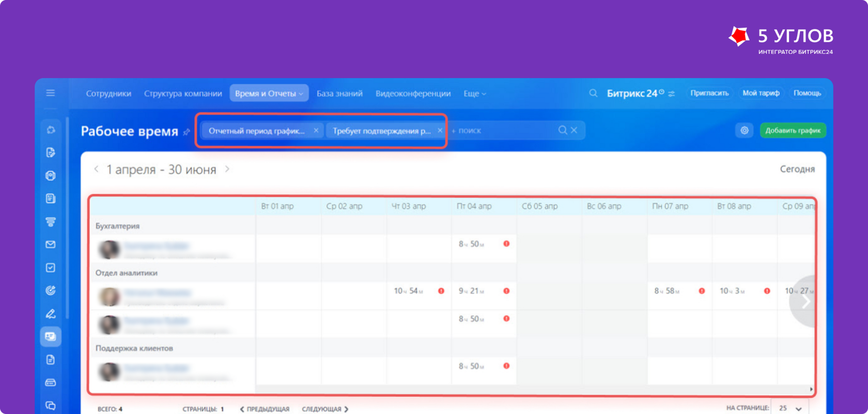This screenshot has height=414, width=868.
Task: Go to previous period before 1 апреля
Action: click(96, 169)
